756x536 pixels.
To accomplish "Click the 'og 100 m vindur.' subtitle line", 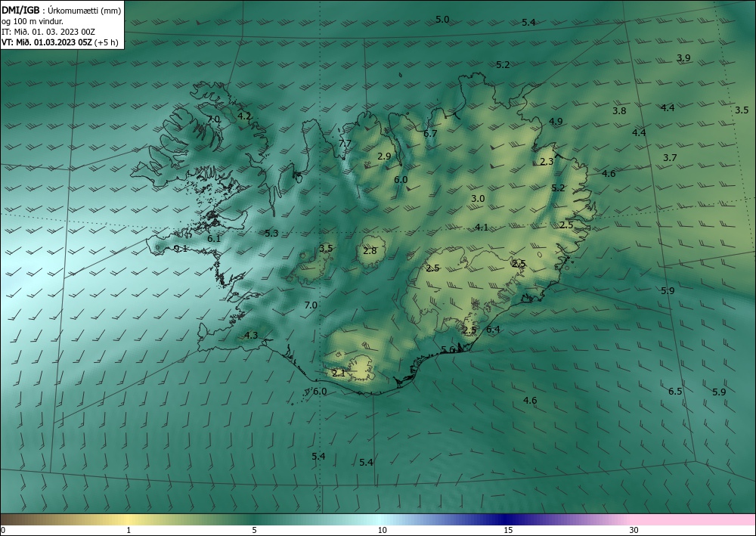I will coord(33,20).
